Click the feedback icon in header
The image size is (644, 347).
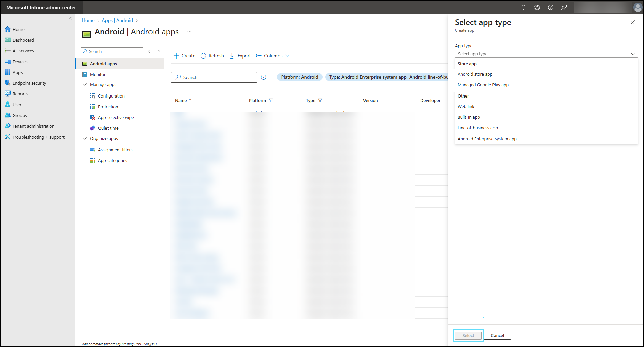click(x=564, y=7)
